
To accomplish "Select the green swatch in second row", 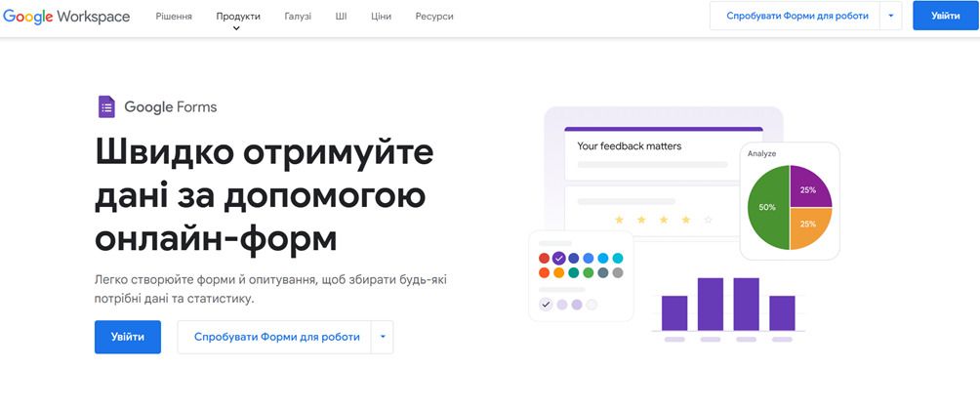I will click(x=589, y=272).
